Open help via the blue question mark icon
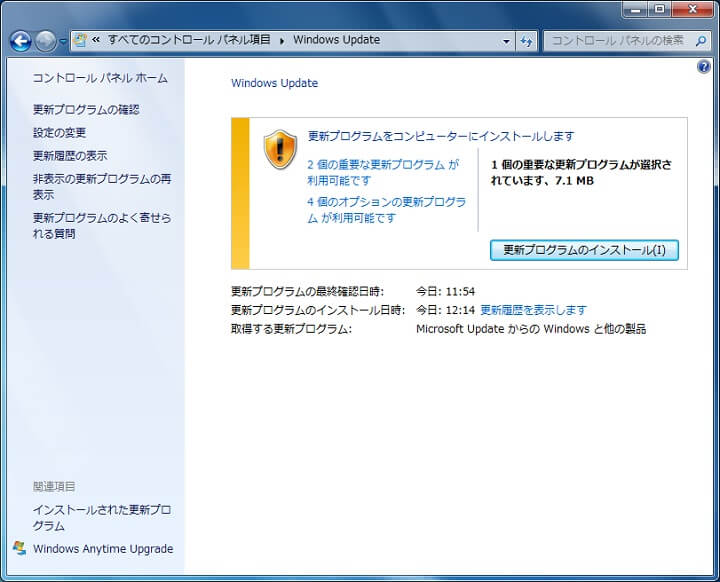The height and width of the screenshot is (582, 720). (703, 67)
